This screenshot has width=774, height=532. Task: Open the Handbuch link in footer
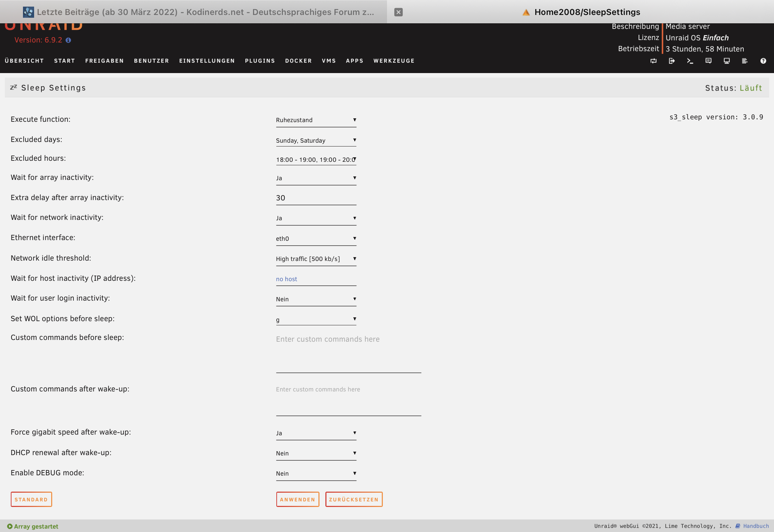tap(756, 526)
